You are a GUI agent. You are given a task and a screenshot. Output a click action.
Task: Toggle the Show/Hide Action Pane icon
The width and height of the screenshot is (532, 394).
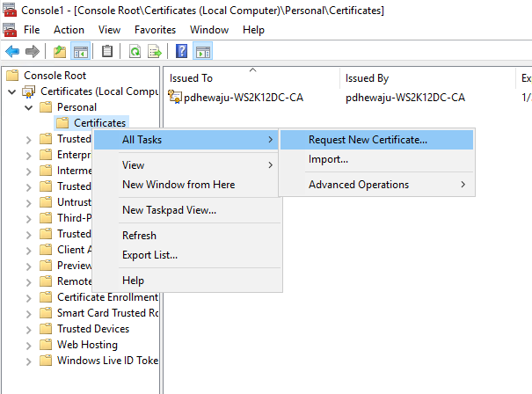[203, 52]
